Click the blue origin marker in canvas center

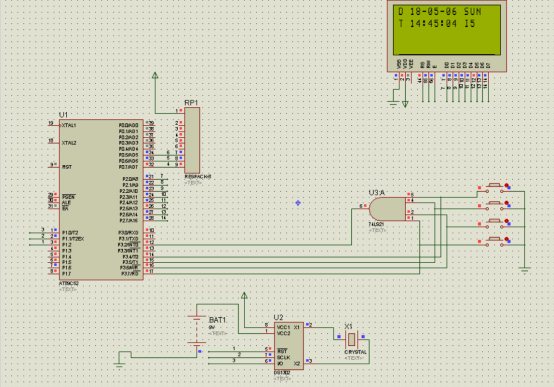click(298, 203)
